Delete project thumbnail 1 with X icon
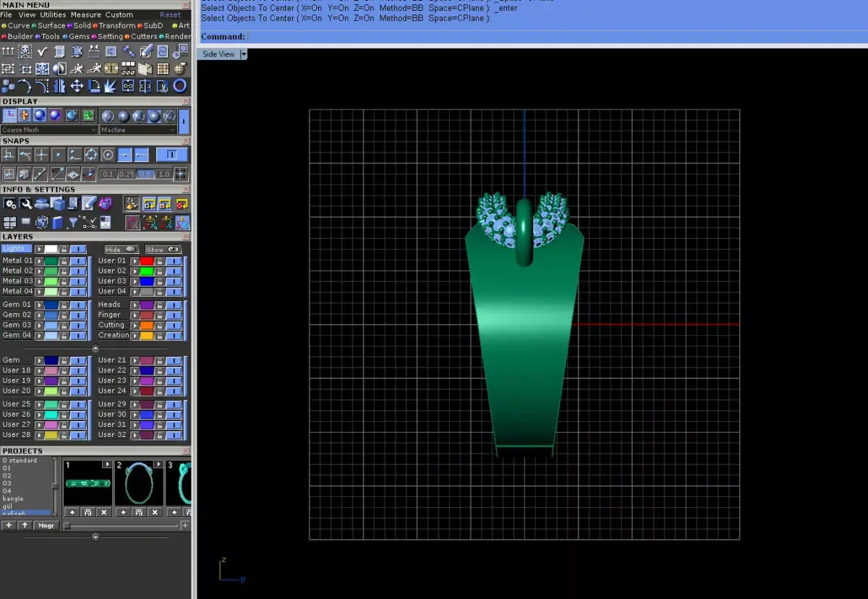 pyautogui.click(x=104, y=512)
